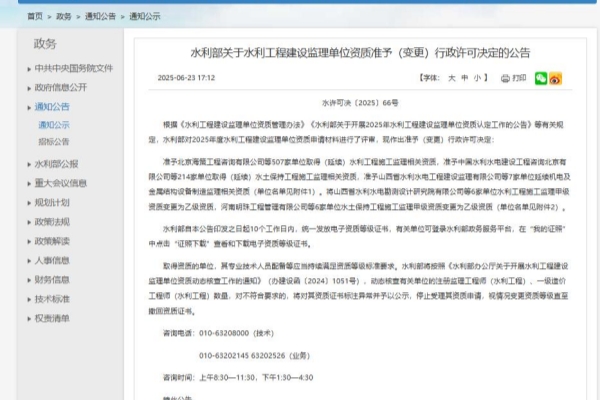Share the article to Weibo

(555, 77)
